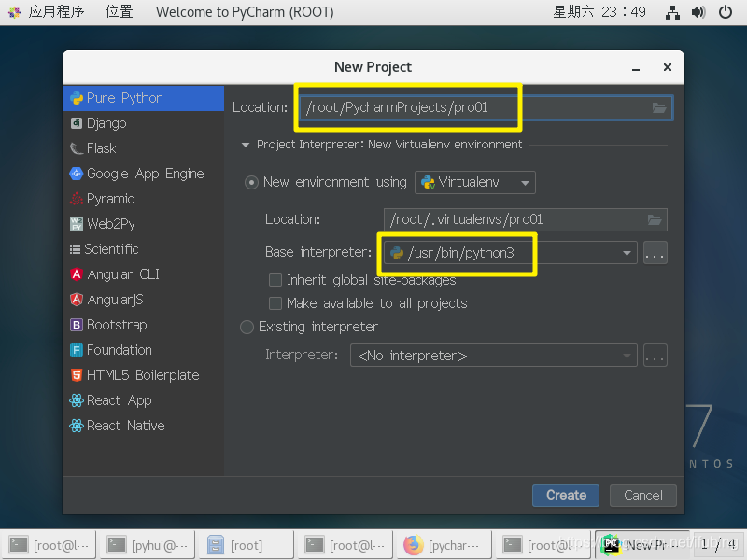Image resolution: width=747 pixels, height=560 pixels.
Task: Click the Scientific project icon
Action: point(75,249)
